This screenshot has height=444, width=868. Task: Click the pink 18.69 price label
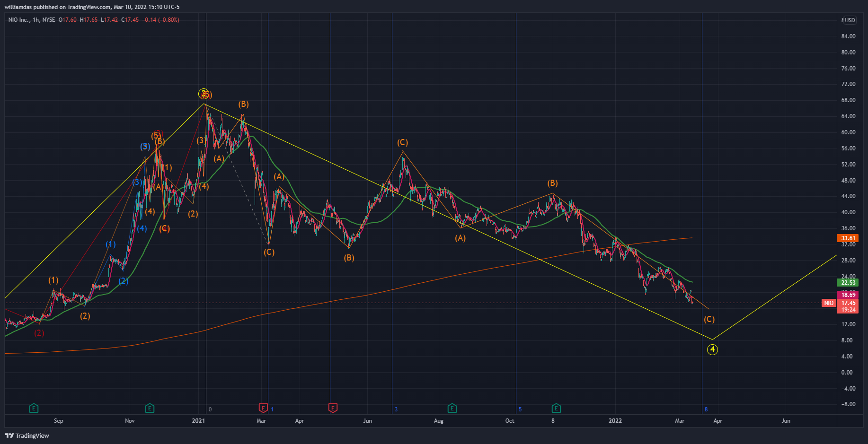[x=848, y=295]
